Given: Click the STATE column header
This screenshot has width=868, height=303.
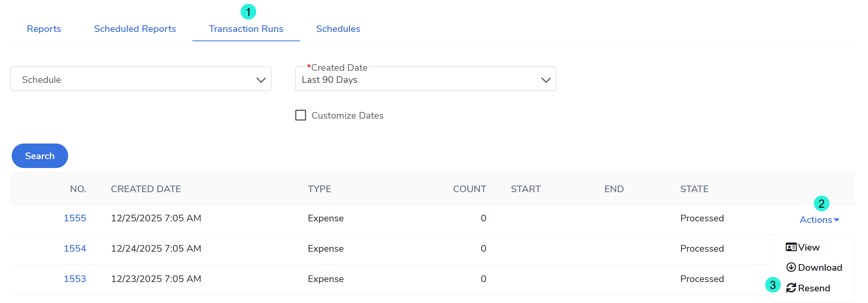Looking at the screenshot, I should click(x=694, y=189).
